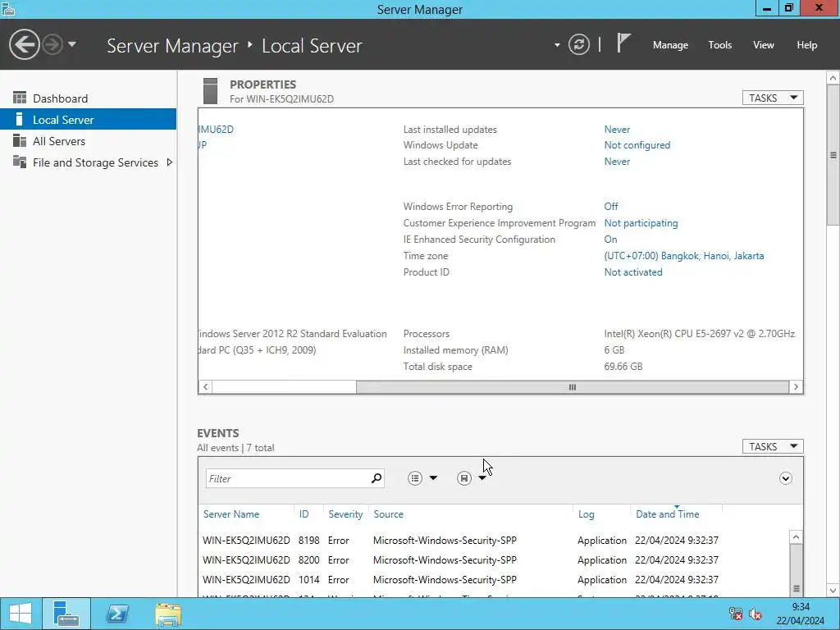Click the Dashboard sidebar icon
Image resolution: width=840 pixels, height=630 pixels.
click(x=20, y=98)
